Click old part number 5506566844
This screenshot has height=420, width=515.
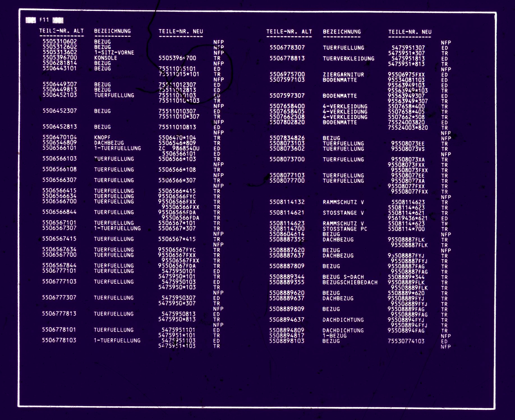point(59,212)
